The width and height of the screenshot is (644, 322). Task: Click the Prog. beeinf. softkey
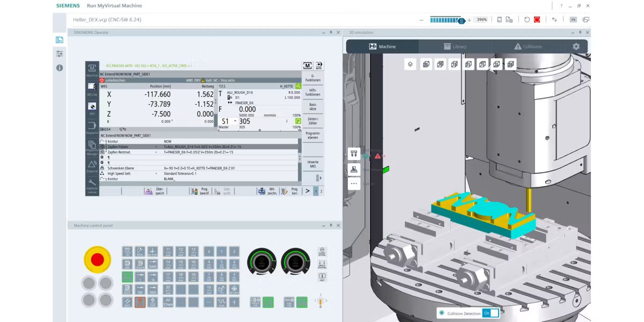[201, 191]
